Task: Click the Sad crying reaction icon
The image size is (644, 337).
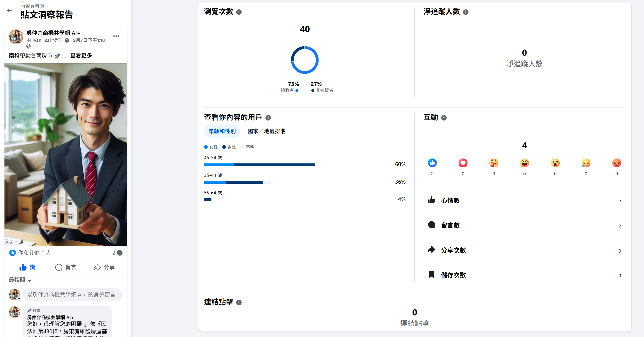Action: pyautogui.click(x=586, y=163)
